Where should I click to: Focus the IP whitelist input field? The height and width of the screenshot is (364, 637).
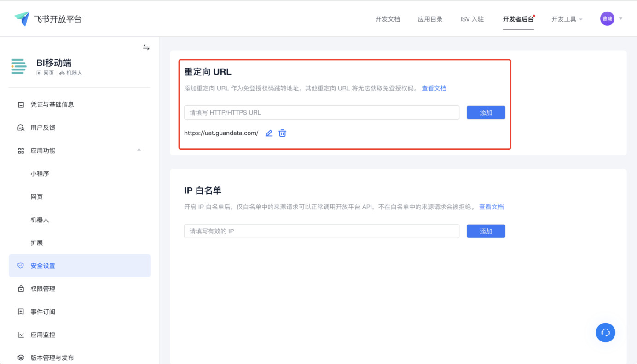click(x=321, y=231)
